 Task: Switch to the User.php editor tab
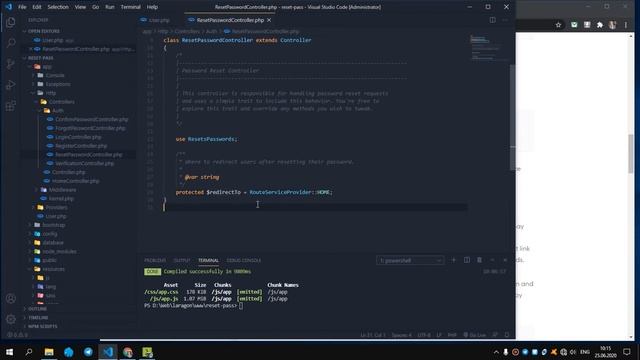point(159,20)
